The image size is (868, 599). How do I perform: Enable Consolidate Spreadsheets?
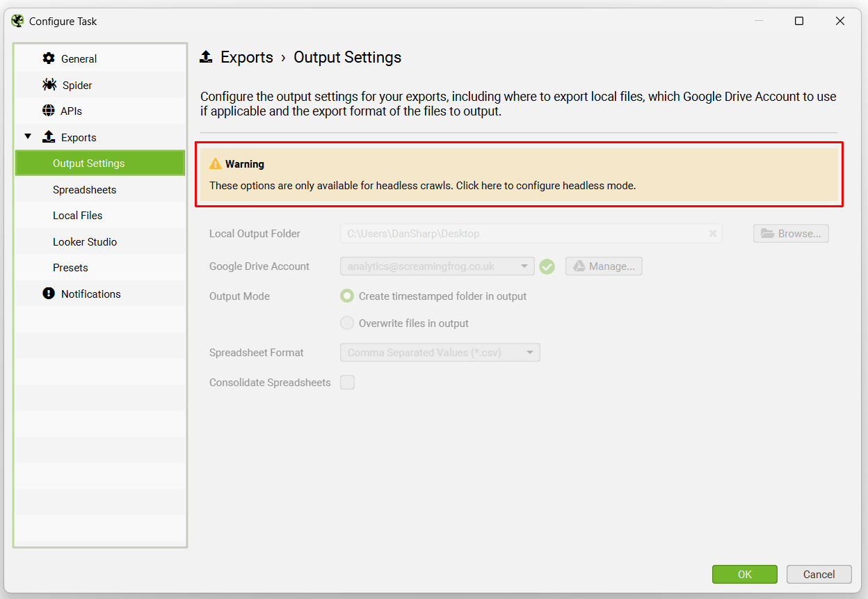[347, 382]
